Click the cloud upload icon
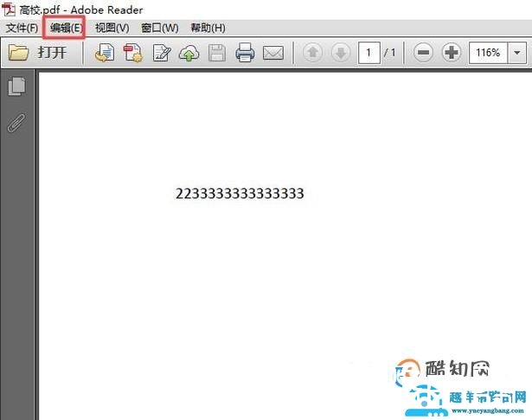This screenshot has height=420, width=532. [x=189, y=53]
